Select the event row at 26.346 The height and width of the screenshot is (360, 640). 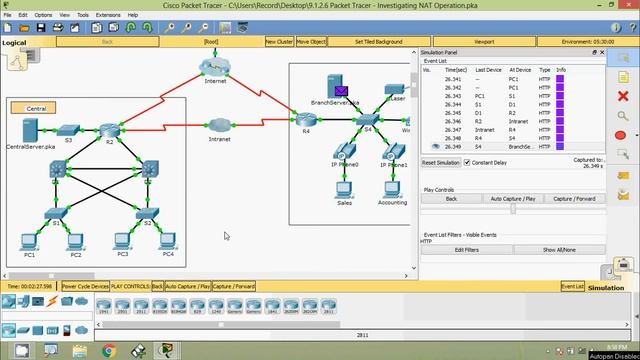[x=513, y=121]
